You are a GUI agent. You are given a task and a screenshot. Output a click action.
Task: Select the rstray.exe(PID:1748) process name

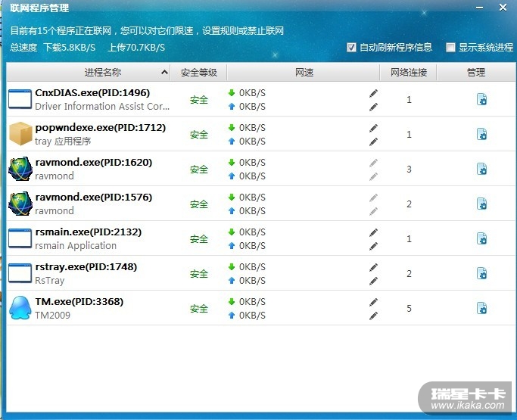click(x=86, y=266)
